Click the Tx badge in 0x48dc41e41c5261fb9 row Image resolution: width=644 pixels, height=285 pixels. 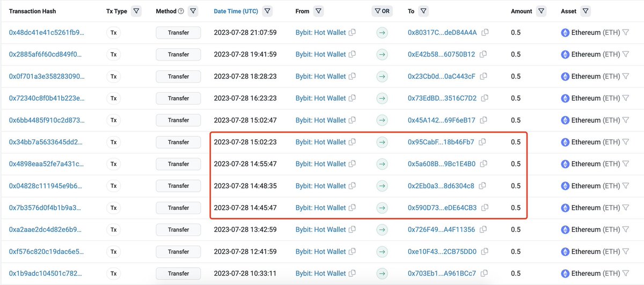(x=114, y=32)
